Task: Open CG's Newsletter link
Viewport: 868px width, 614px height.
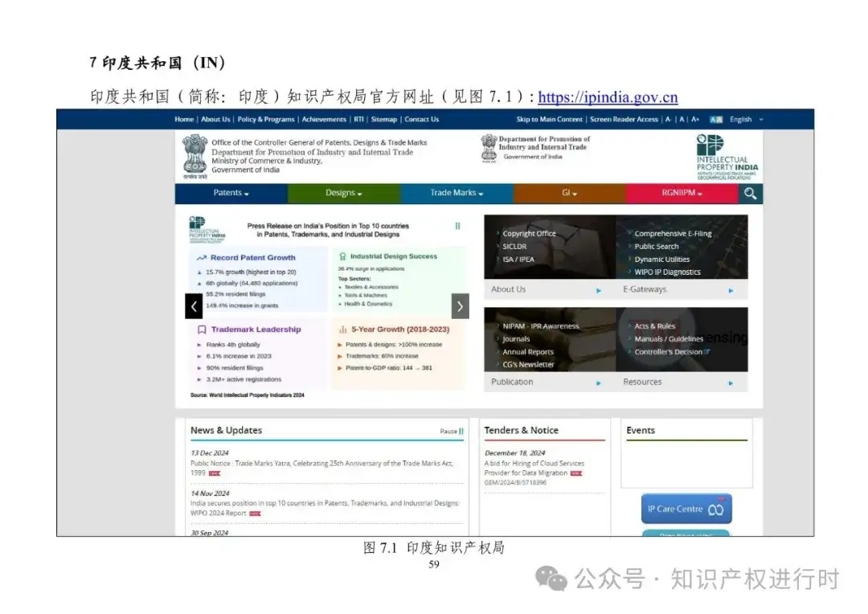Action: pyautogui.click(x=528, y=364)
